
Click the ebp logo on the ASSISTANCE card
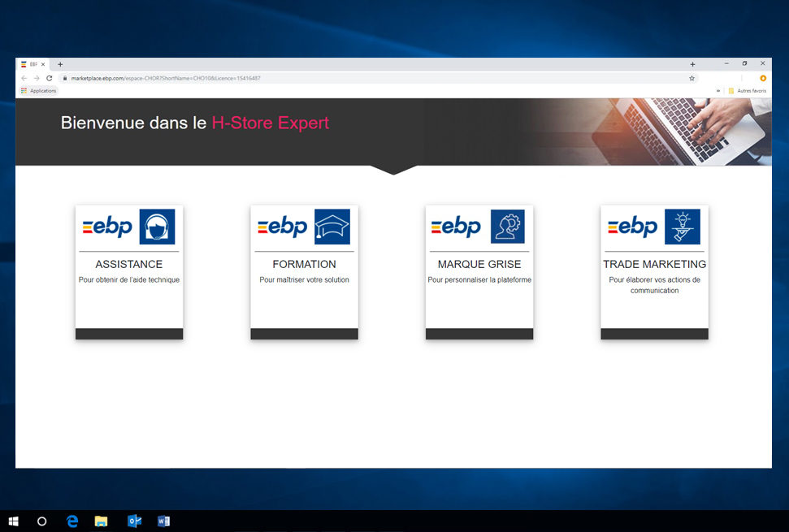pos(107,227)
